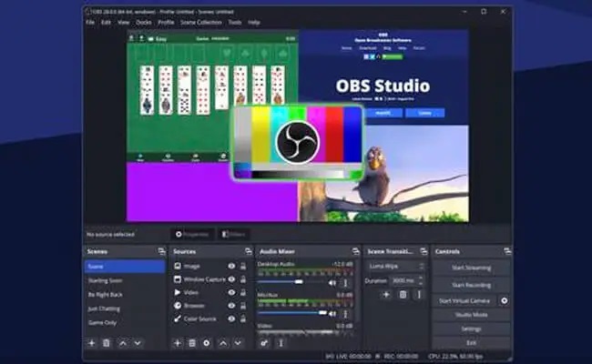Open virtual camera settings gear icon
Image resolution: width=592 pixels, height=364 pixels.
(x=505, y=300)
